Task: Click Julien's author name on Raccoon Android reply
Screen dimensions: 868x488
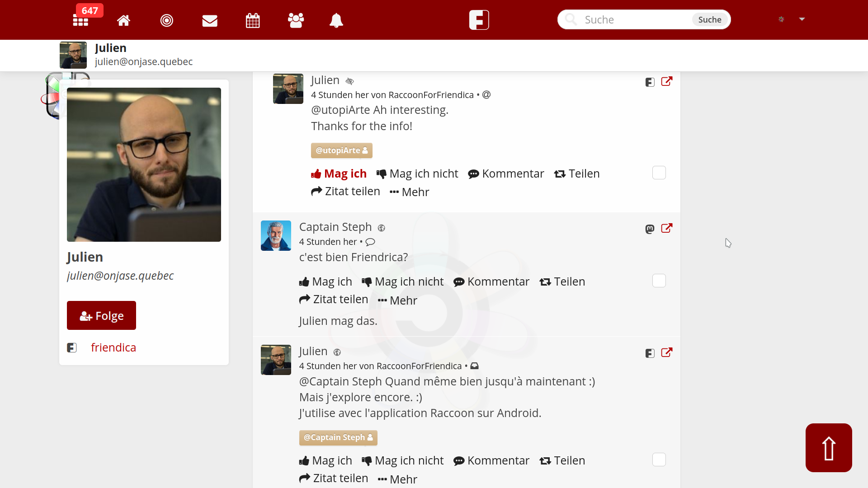Action: pos(313,351)
